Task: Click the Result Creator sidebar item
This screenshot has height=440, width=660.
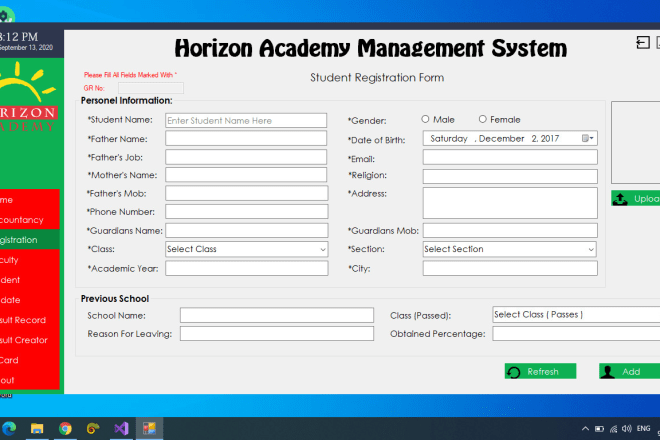Action: 30,340
